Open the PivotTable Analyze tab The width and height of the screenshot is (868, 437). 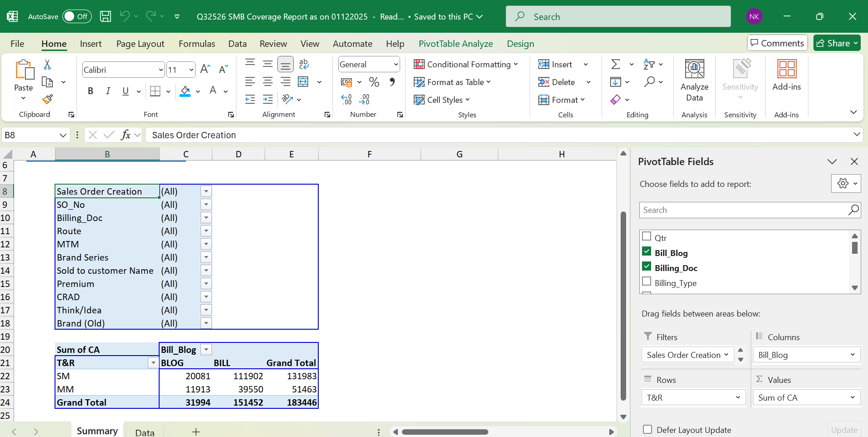point(456,44)
